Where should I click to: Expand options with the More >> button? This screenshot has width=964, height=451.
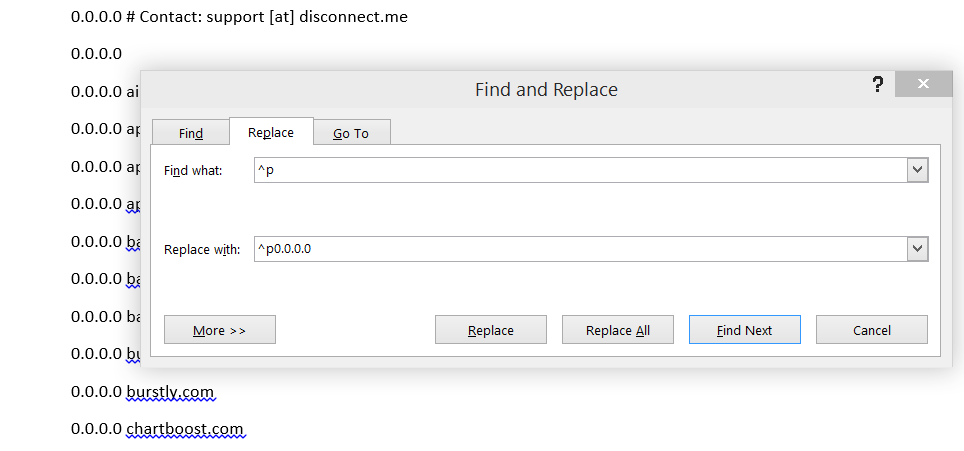click(219, 330)
